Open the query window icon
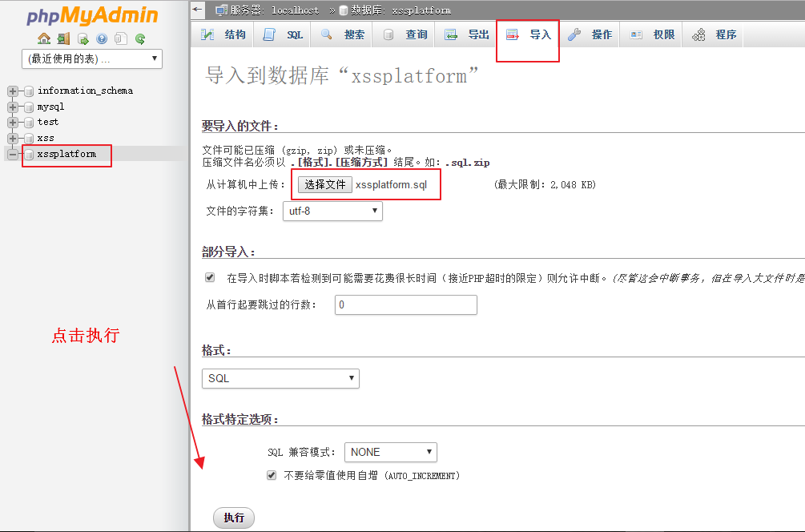 click(83, 38)
